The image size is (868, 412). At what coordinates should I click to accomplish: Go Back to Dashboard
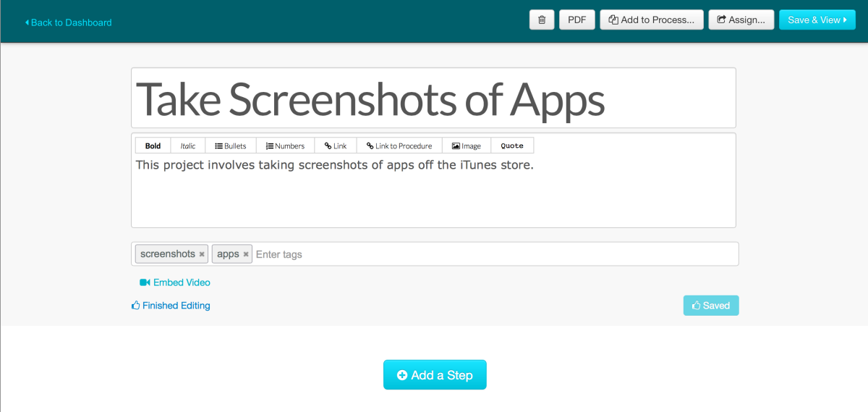point(69,22)
